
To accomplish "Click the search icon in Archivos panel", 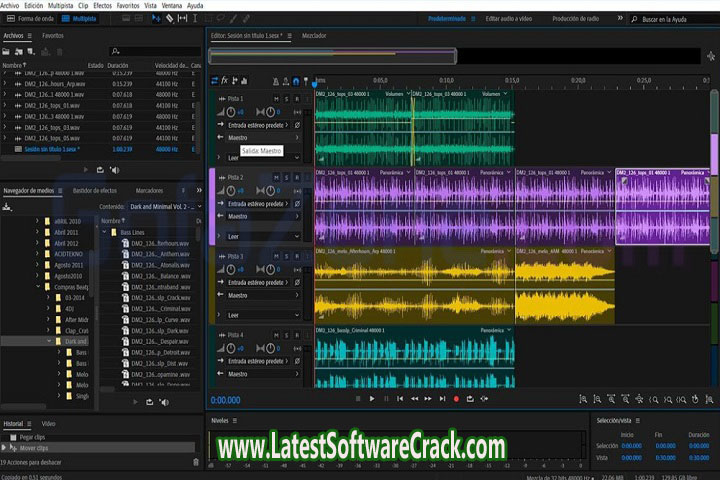I will 116,51.
